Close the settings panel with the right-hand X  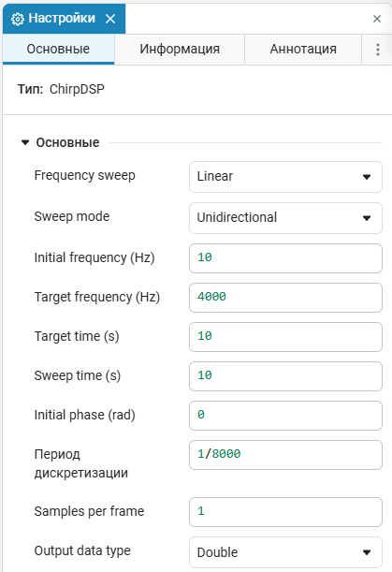(x=377, y=19)
